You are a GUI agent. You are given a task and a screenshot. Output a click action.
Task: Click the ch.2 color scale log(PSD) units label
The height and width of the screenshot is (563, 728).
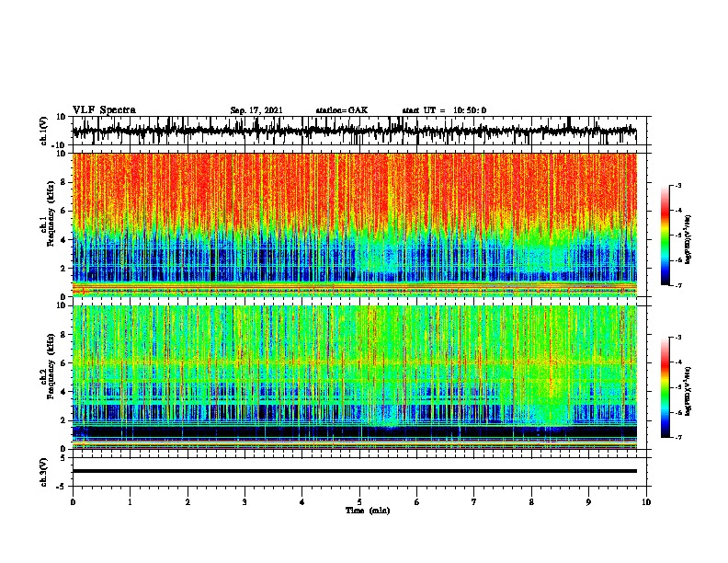pyautogui.click(x=688, y=391)
